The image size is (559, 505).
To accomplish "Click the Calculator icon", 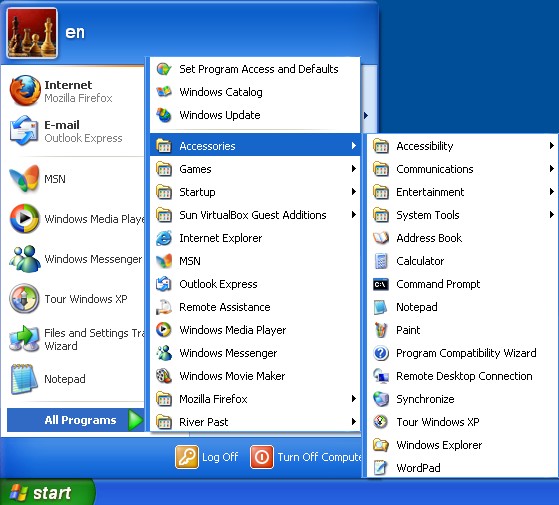I will (x=381, y=261).
